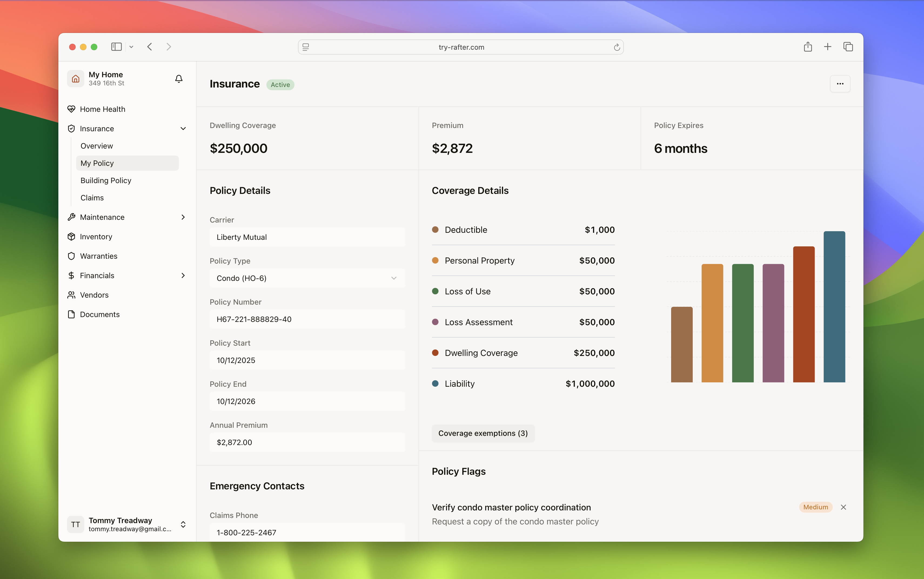Open Documents file icon item
This screenshot has width=924, height=579.
coord(71,314)
